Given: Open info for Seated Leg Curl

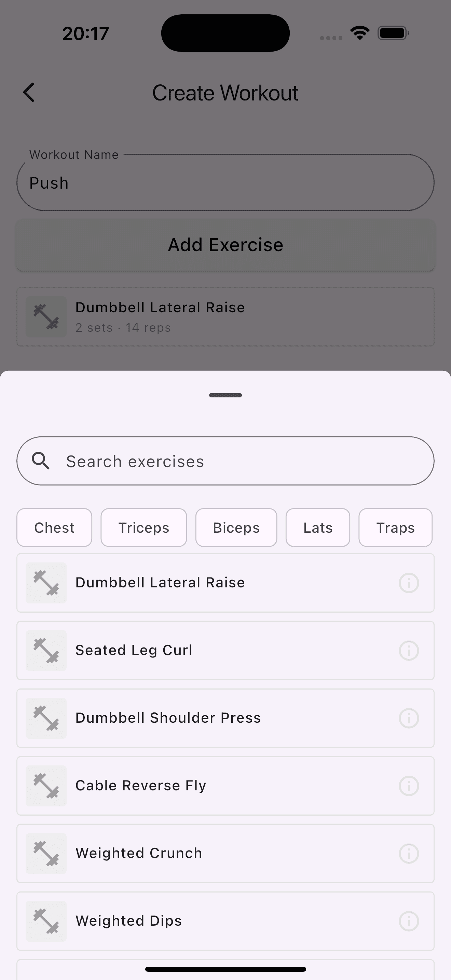Looking at the screenshot, I should pos(409,651).
